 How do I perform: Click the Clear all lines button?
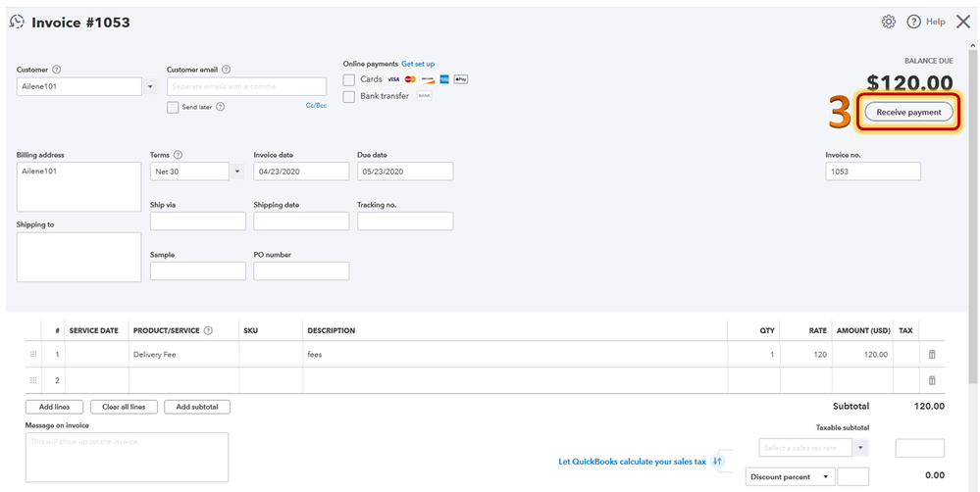pyautogui.click(x=124, y=407)
